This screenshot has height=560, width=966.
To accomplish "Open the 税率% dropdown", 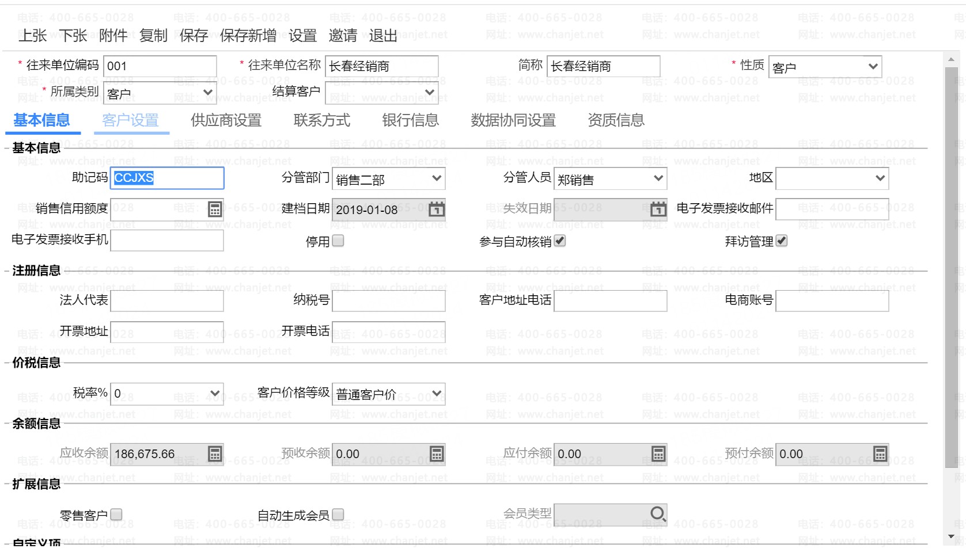I will [x=166, y=394].
